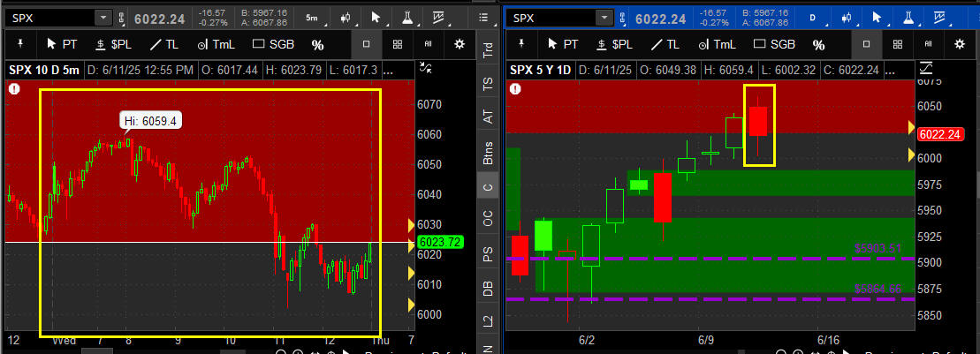The image size is (980, 354).
Task: Click the alert exclamation icon on left chart
Action: click(14, 89)
